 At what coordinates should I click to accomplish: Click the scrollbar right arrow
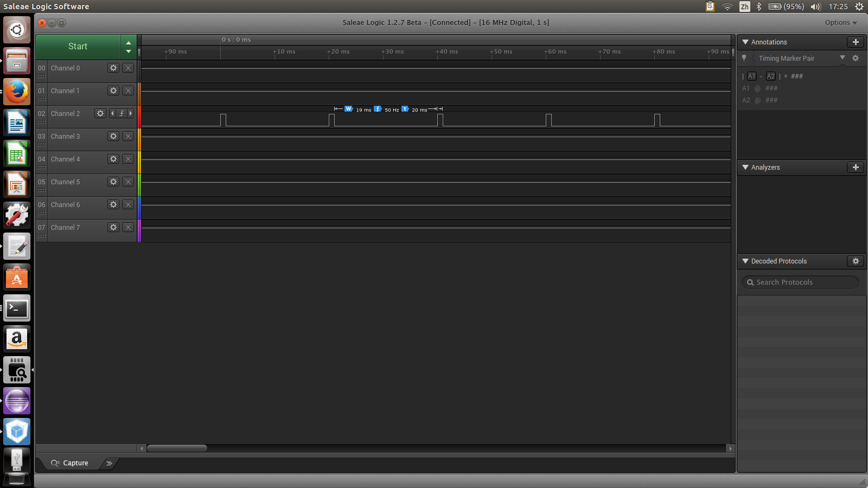pyautogui.click(x=730, y=448)
